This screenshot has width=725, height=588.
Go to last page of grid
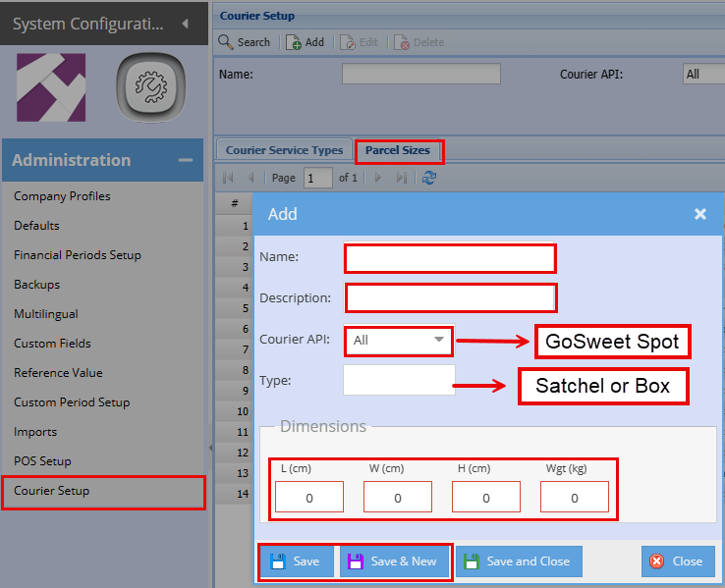(402, 178)
